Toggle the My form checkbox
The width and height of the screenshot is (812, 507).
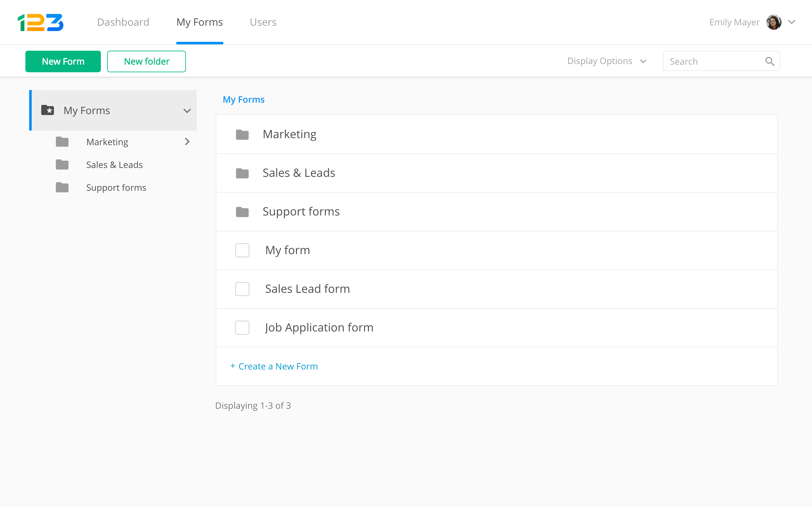242,250
